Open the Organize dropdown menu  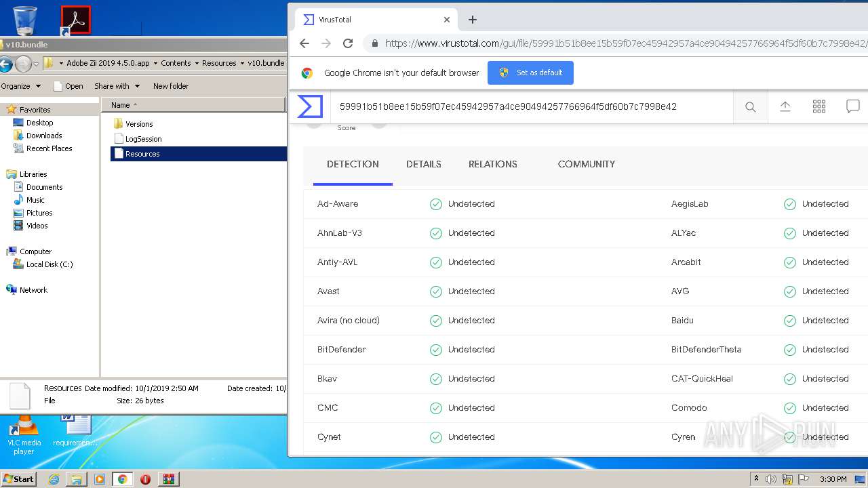coord(21,86)
